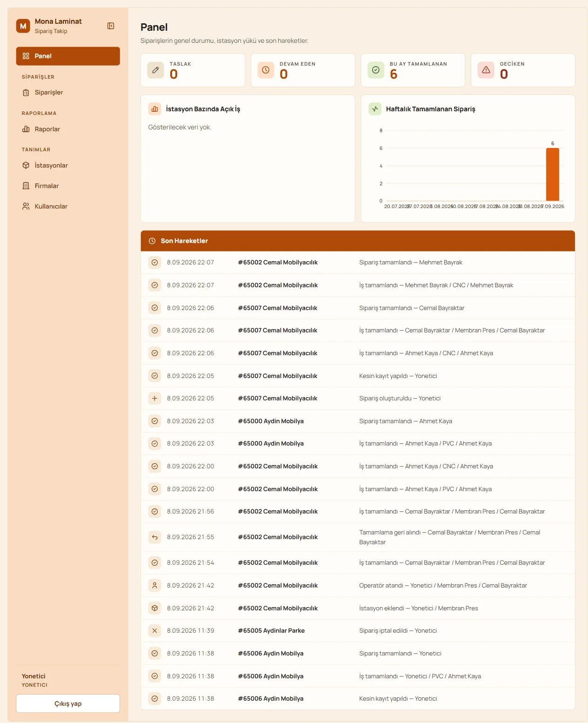Click the check icon on Sipariş tamamlandı — Mehmet Bayrak row
The height and width of the screenshot is (723, 588).
[155, 263]
